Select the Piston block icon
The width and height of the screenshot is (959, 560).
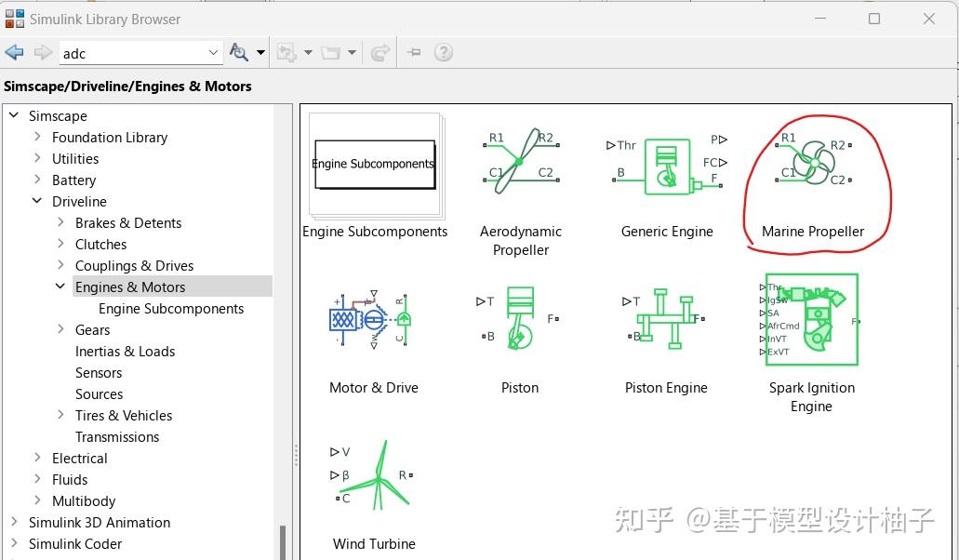point(518,319)
